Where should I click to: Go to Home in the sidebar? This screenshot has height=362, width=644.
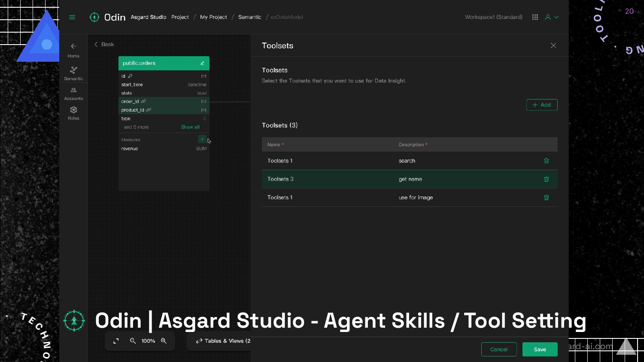click(73, 50)
